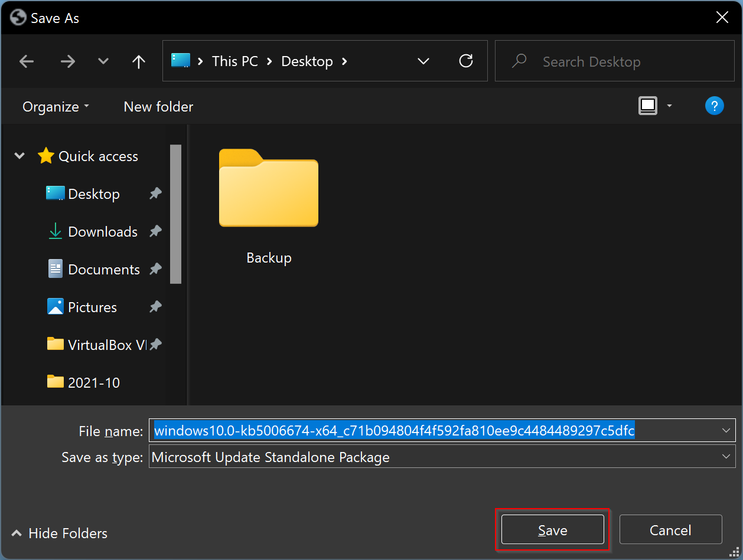This screenshot has width=743, height=560.
Task: Click the Save button
Action: click(x=552, y=530)
